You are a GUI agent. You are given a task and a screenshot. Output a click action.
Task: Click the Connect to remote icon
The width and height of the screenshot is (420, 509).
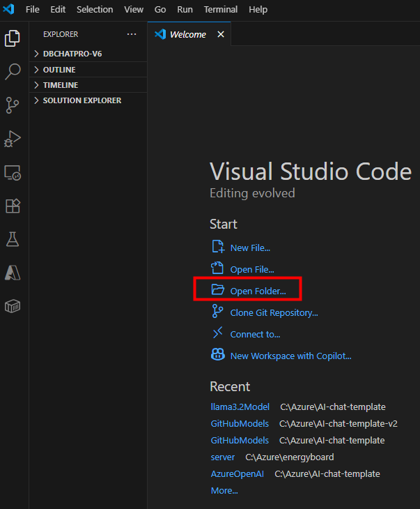coord(217,333)
